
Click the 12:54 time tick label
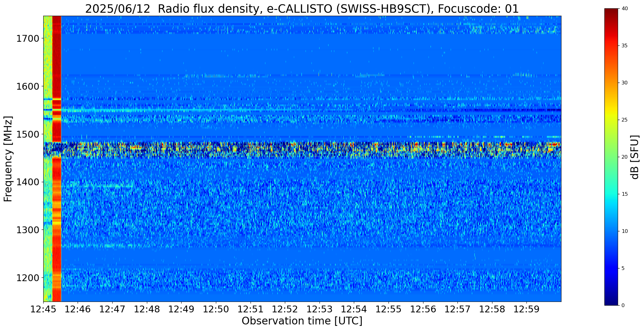click(354, 309)
